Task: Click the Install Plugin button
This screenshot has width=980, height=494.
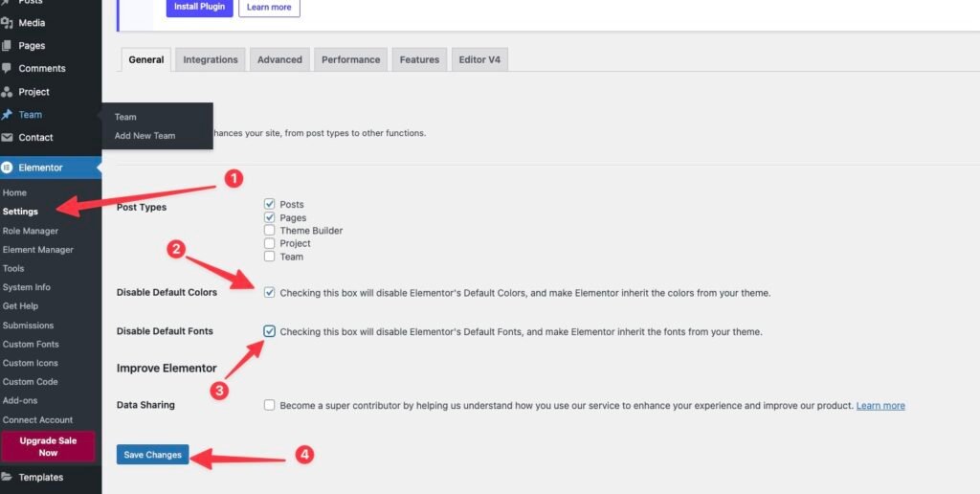Action: pyautogui.click(x=198, y=8)
